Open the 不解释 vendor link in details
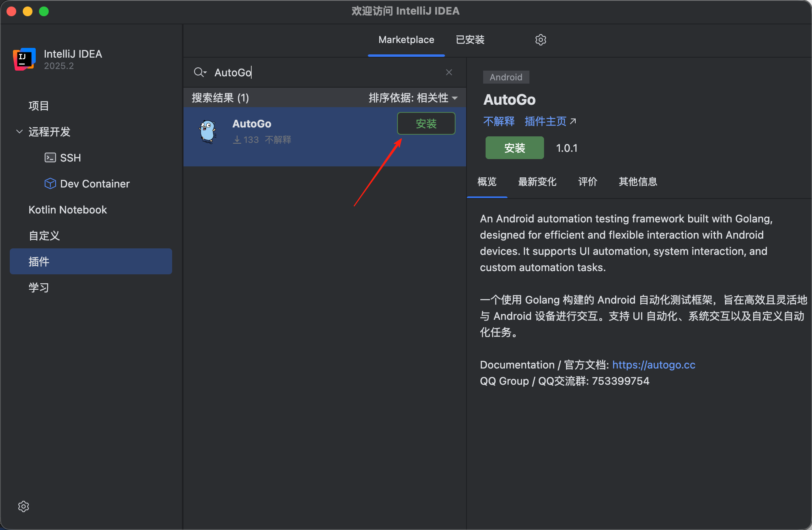 (x=499, y=121)
